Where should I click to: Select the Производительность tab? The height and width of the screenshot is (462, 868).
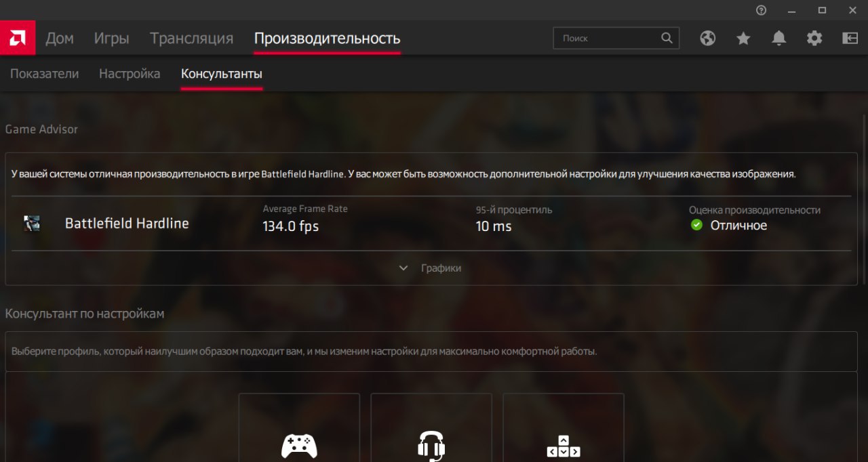(x=328, y=39)
